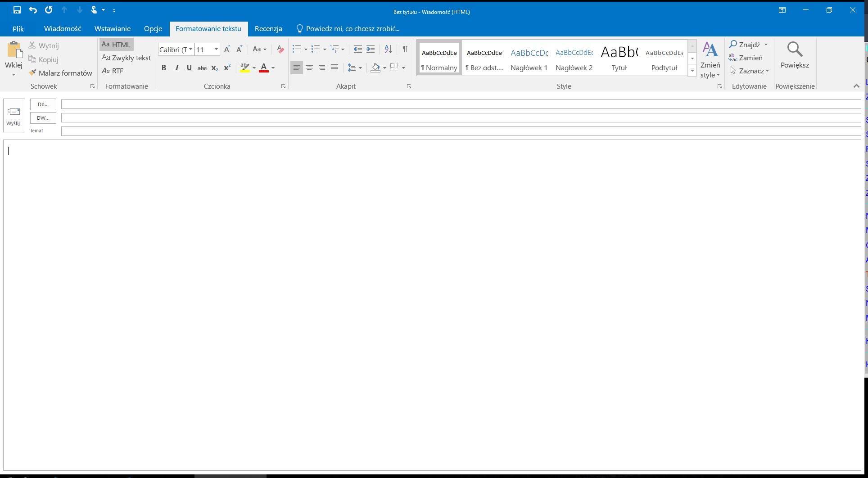
Task: Open the Znajdź dropdown arrow
Action: [766, 45]
